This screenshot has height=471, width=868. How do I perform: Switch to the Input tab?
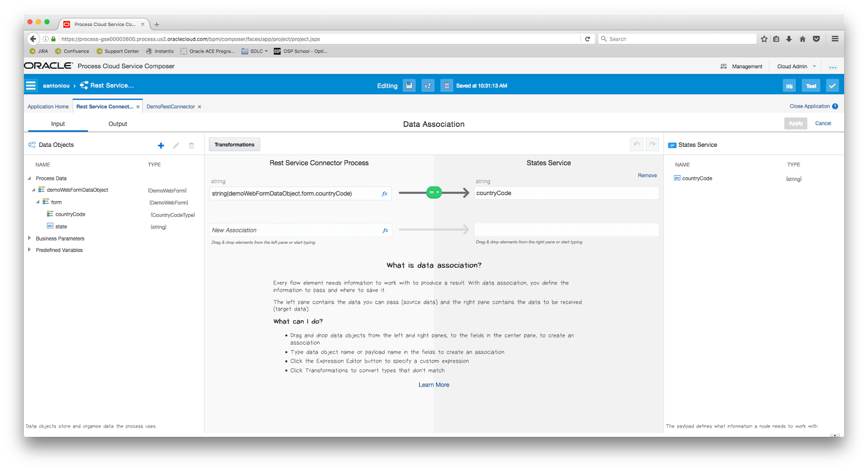coord(58,124)
